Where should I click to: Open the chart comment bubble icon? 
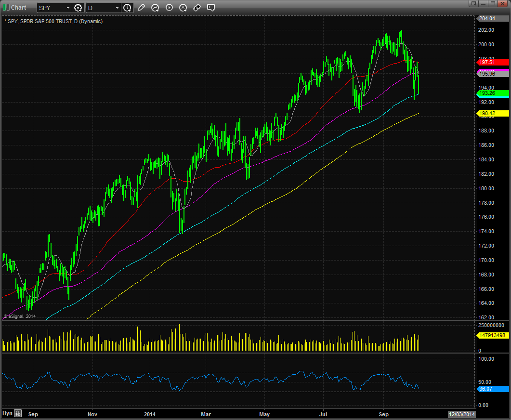click(211, 8)
